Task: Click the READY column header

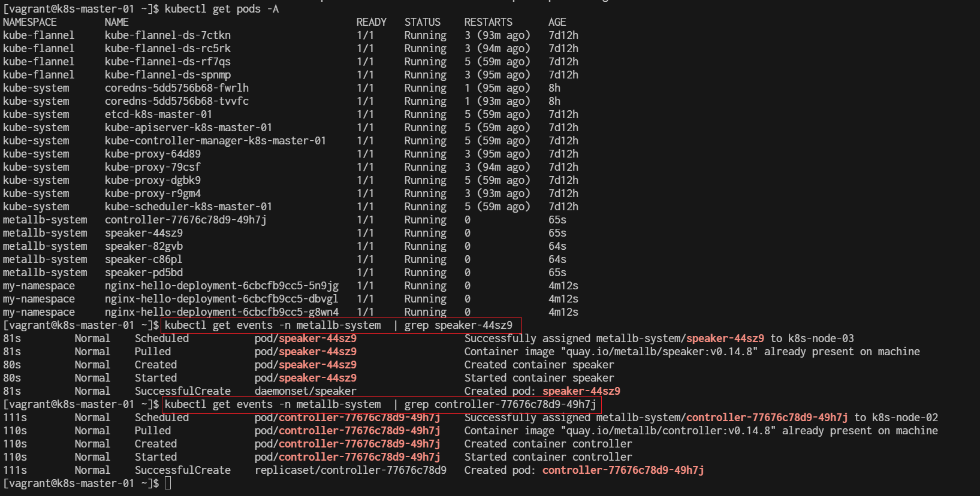Action: coord(372,22)
